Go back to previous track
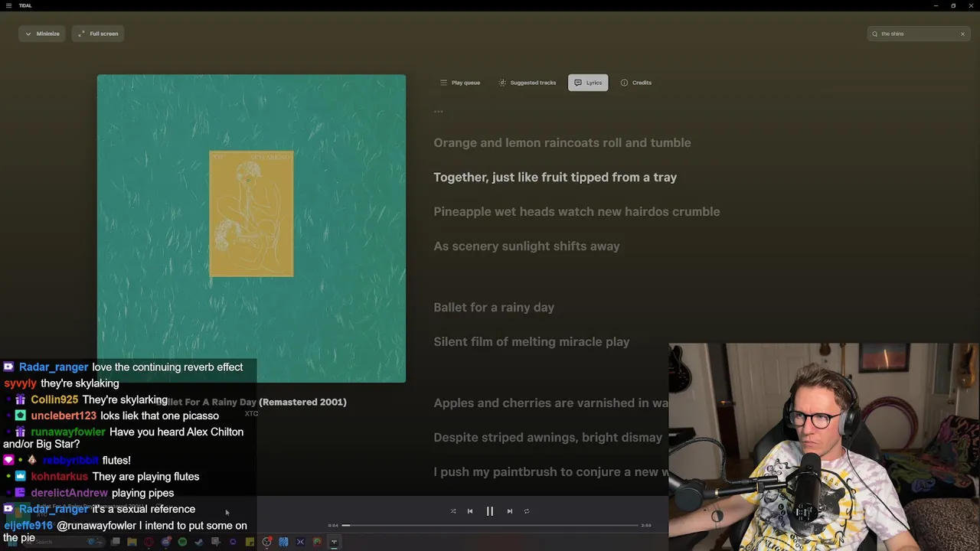Screen dimensions: 980x551 pos(470,511)
